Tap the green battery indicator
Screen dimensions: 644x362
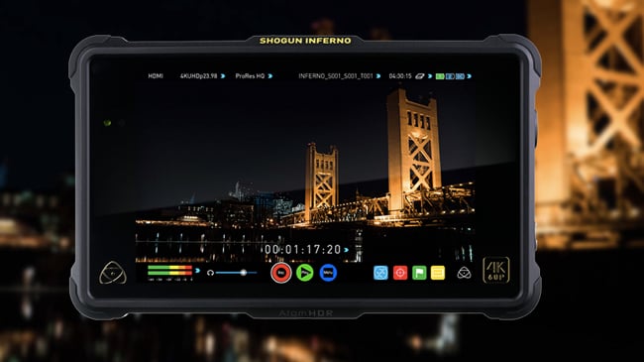pyautogui.click(x=440, y=76)
